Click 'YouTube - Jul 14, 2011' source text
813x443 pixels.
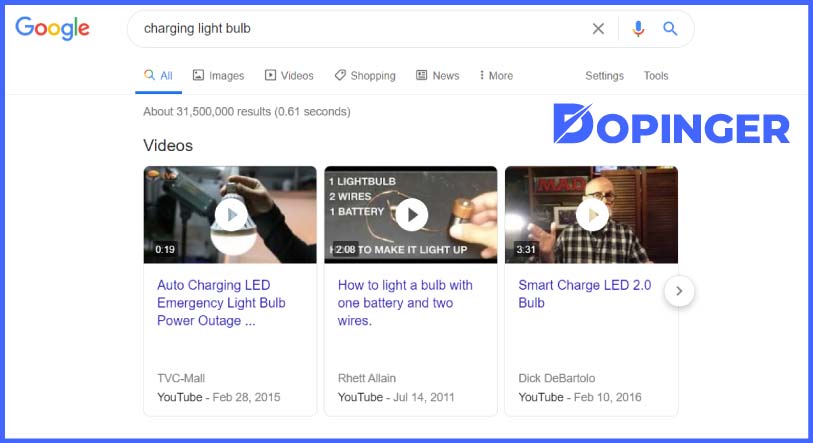(396, 397)
